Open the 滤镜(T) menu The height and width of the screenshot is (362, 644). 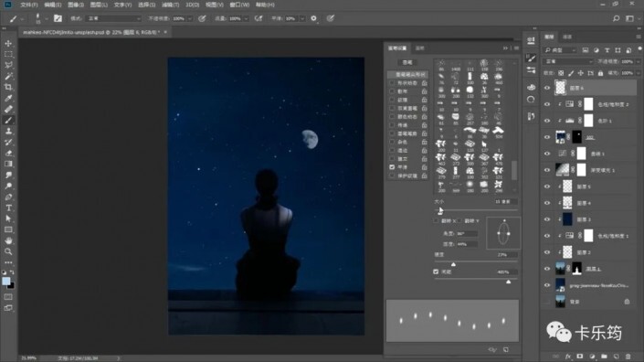tap(171, 5)
